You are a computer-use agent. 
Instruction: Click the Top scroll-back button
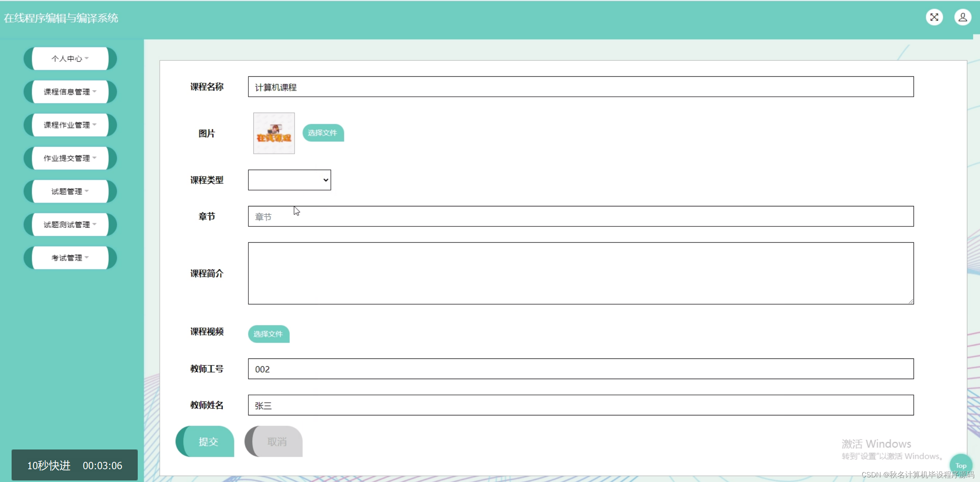(961, 465)
